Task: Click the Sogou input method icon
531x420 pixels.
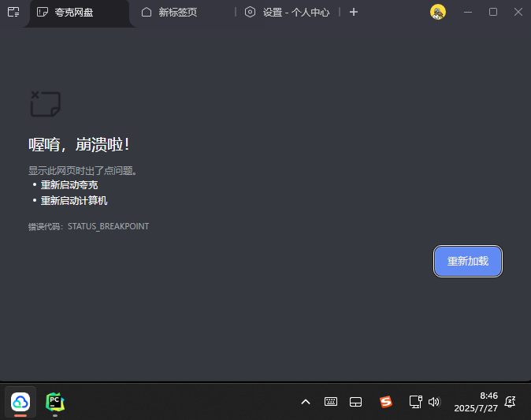Action: [385, 402]
